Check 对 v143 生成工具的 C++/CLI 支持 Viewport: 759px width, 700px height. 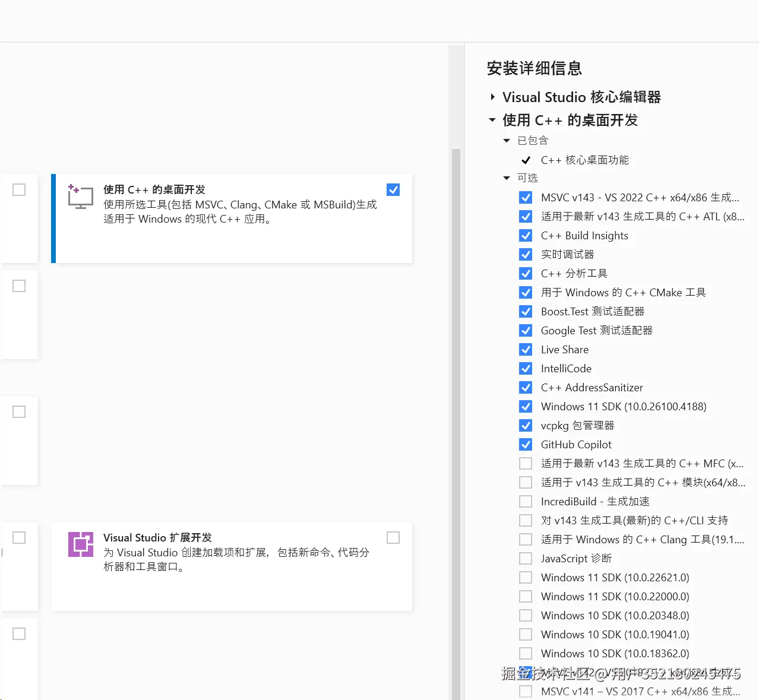tap(526, 520)
